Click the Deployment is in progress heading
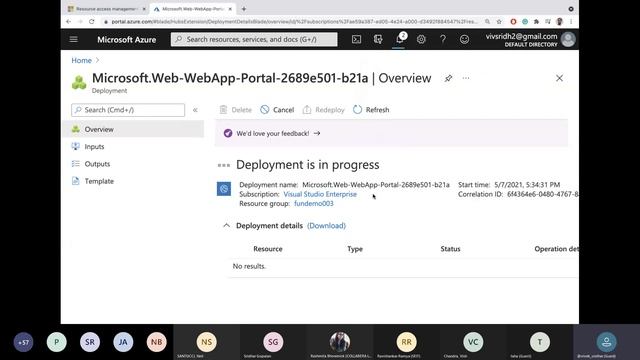This screenshot has height=360, width=640. [x=307, y=164]
